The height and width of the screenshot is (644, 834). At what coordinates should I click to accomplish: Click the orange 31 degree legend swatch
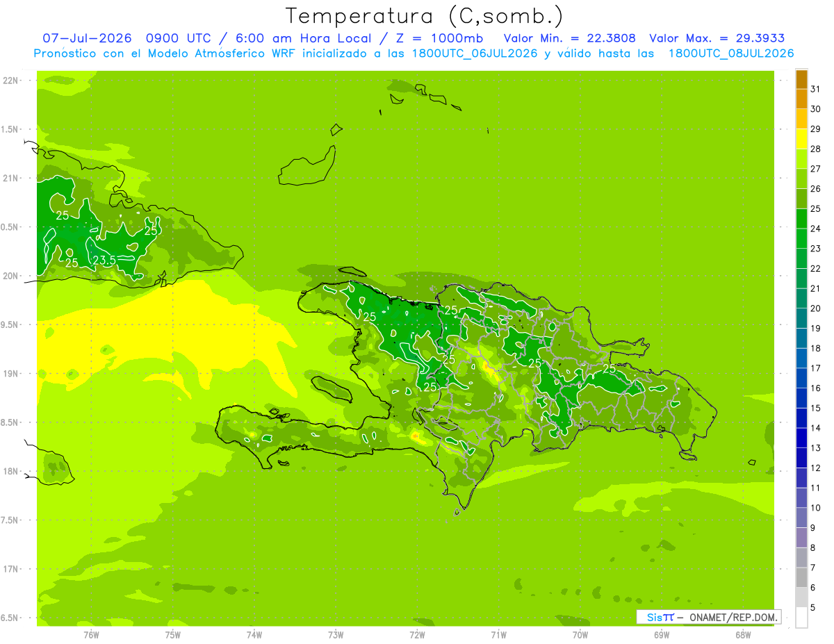point(801,79)
